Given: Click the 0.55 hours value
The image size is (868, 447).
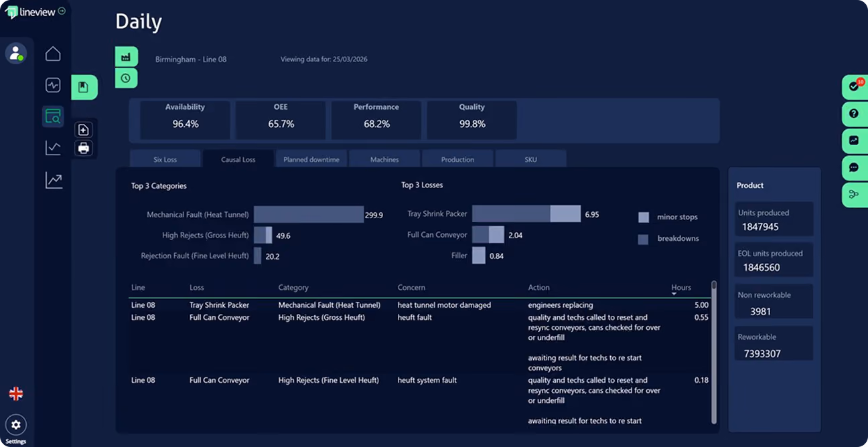Looking at the screenshot, I should pos(701,317).
